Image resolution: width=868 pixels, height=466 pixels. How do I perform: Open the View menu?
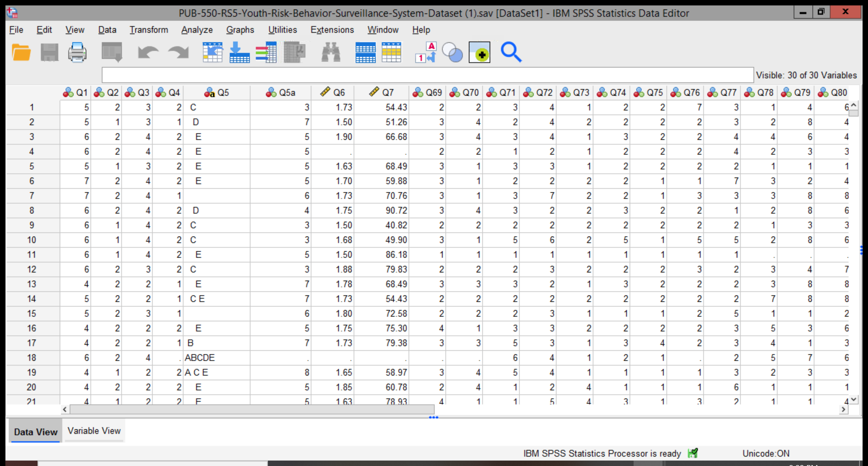coord(75,30)
